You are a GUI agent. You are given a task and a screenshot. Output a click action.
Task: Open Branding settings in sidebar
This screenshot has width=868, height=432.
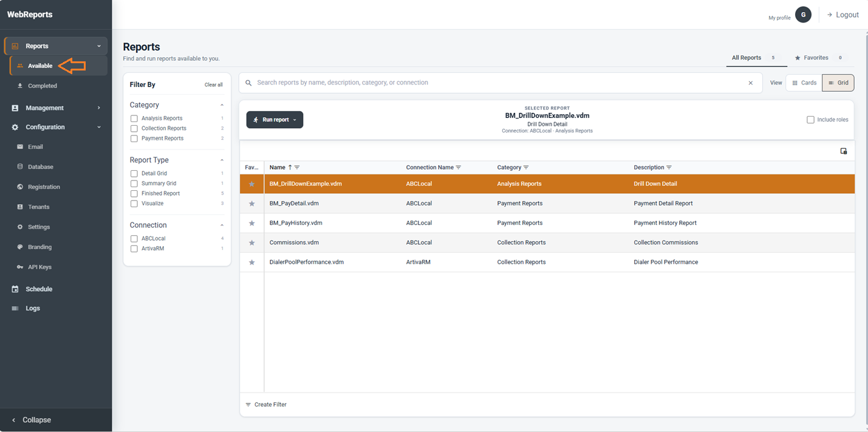pyautogui.click(x=39, y=247)
